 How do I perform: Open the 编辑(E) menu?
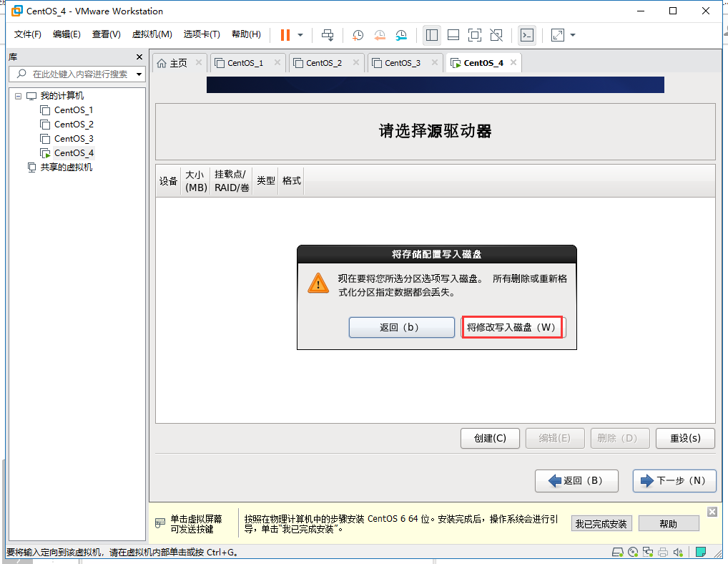(x=67, y=34)
